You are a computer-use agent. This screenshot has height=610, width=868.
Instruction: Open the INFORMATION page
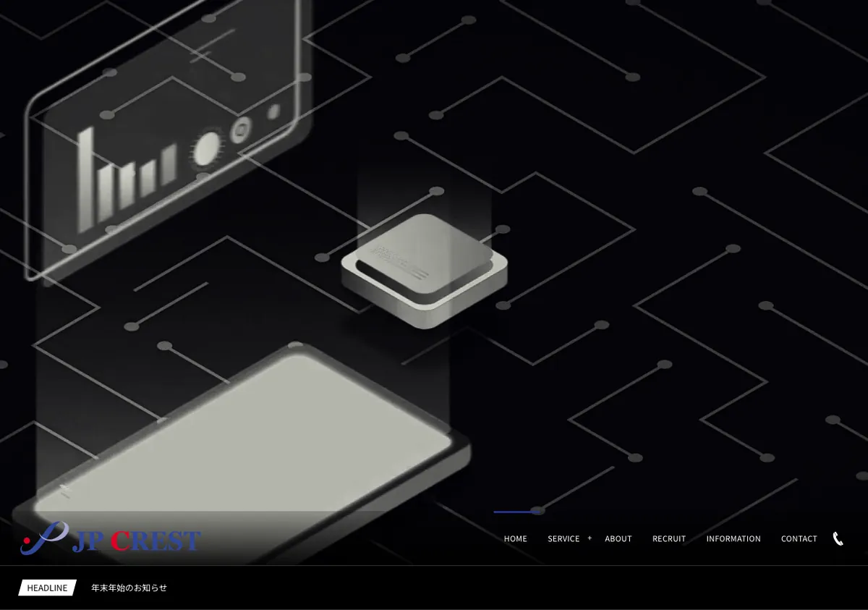(733, 538)
